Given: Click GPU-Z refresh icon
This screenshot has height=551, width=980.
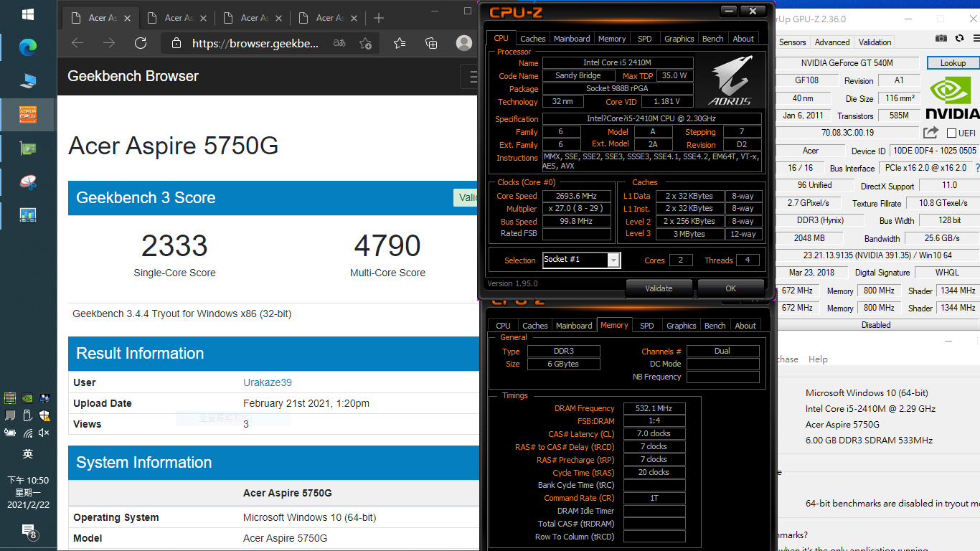Looking at the screenshot, I should (x=958, y=38).
